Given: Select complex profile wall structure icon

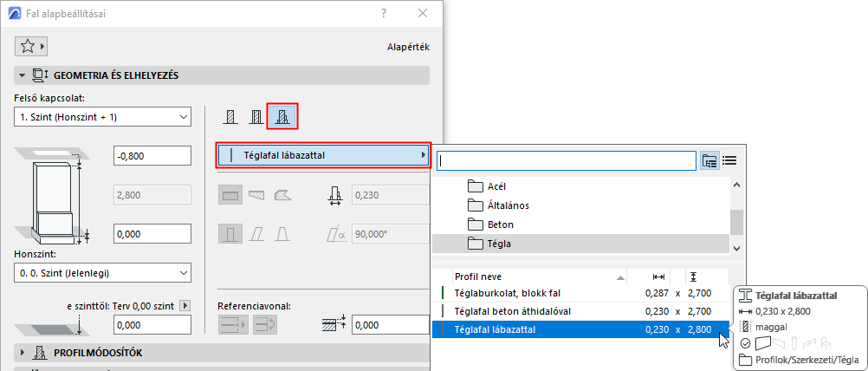Looking at the screenshot, I should tap(282, 116).
